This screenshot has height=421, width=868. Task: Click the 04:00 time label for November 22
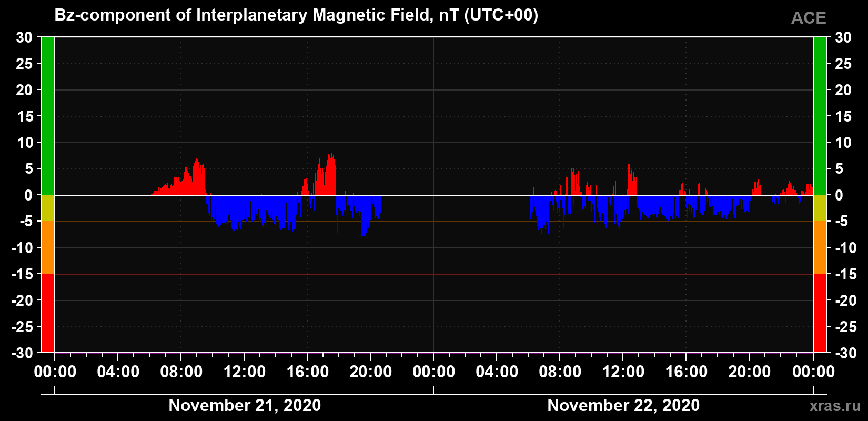497,372
